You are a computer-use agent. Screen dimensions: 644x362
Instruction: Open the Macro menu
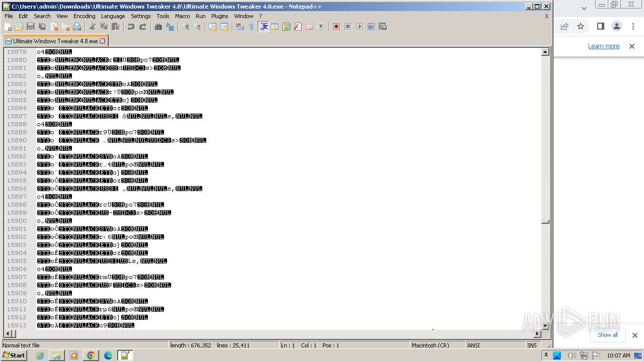click(x=183, y=16)
